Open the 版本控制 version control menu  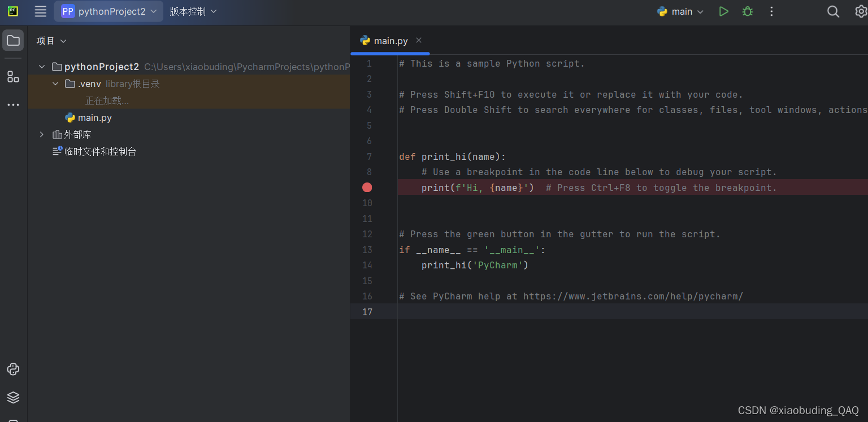[x=193, y=11]
